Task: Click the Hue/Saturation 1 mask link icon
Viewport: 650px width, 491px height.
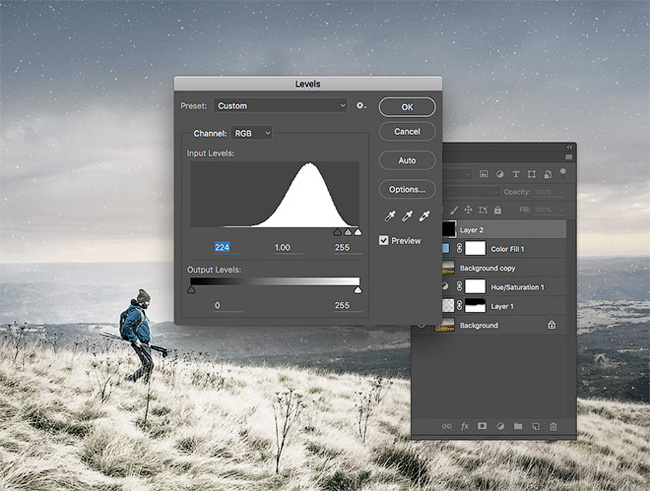Action: pos(459,287)
